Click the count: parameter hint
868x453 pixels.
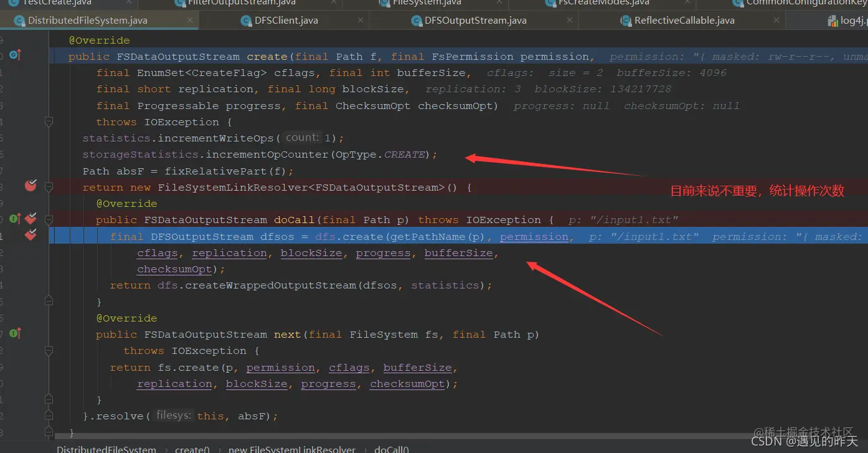[302, 137]
